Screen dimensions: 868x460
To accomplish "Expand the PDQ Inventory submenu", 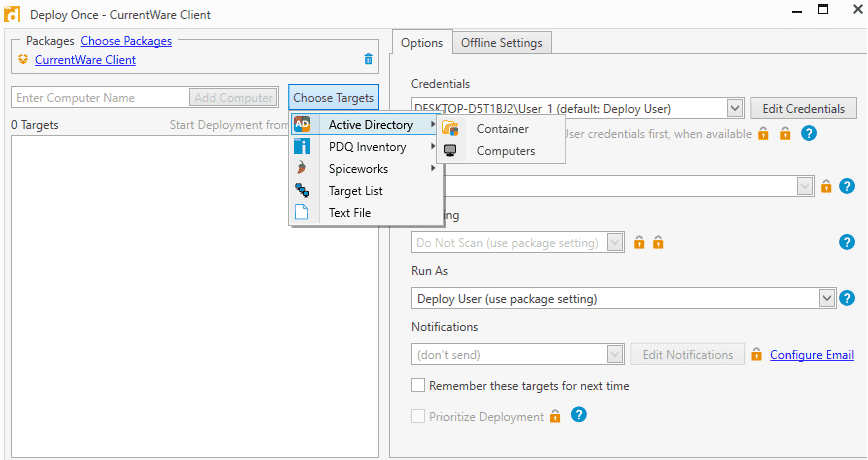I will pos(433,147).
